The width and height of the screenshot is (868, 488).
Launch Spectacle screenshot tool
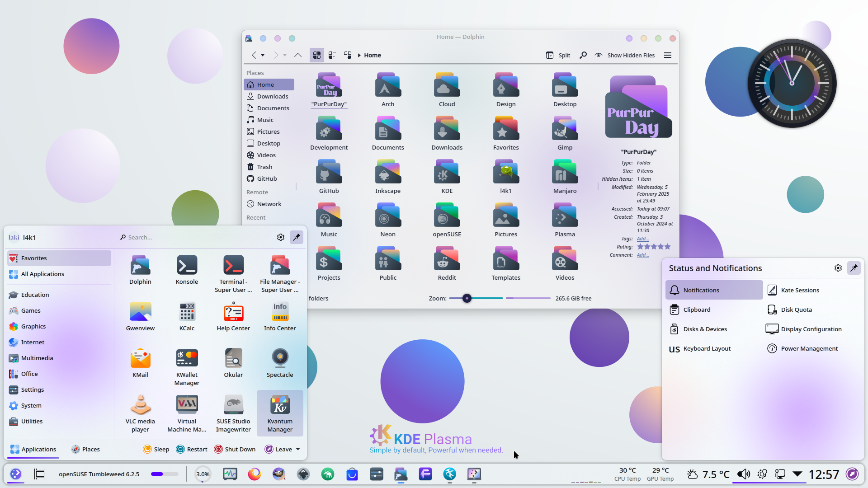pos(280,363)
